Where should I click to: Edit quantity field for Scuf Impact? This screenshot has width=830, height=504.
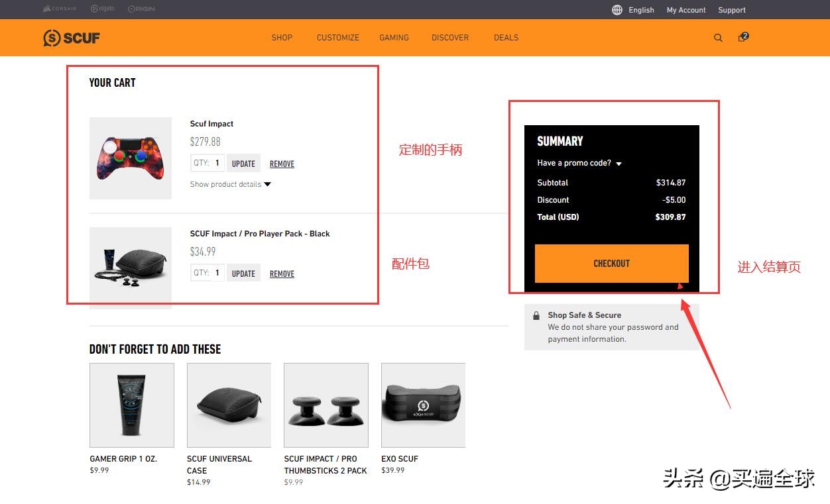coord(207,163)
